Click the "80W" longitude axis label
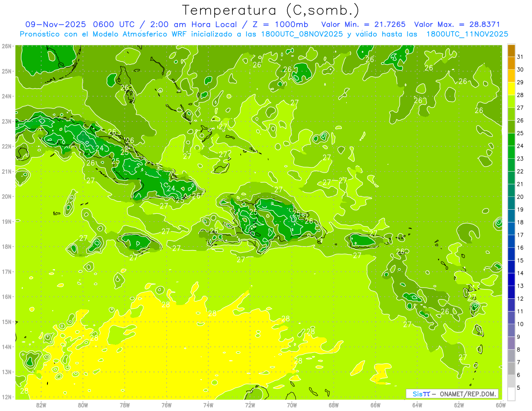The height and width of the screenshot is (411, 532). tap(83, 405)
